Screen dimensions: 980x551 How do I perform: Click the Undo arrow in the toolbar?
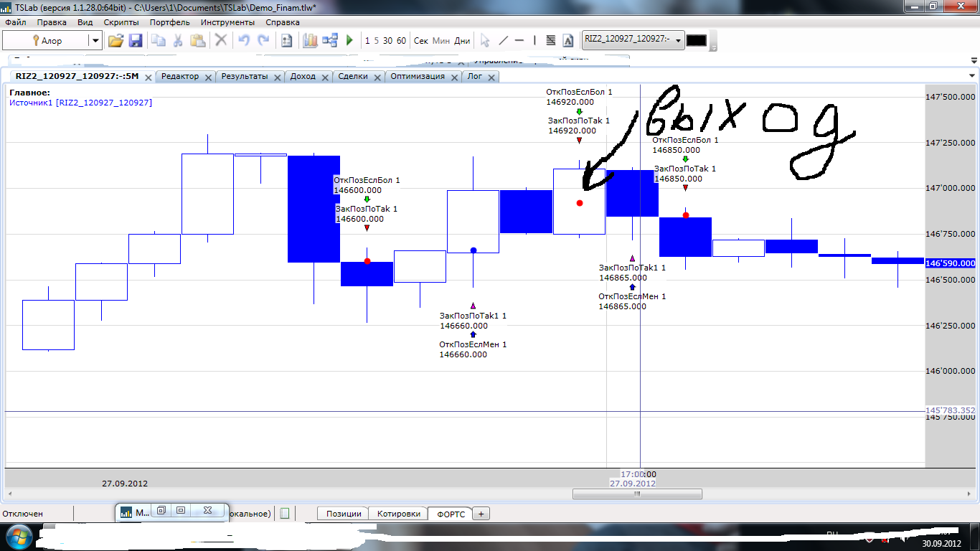click(244, 41)
